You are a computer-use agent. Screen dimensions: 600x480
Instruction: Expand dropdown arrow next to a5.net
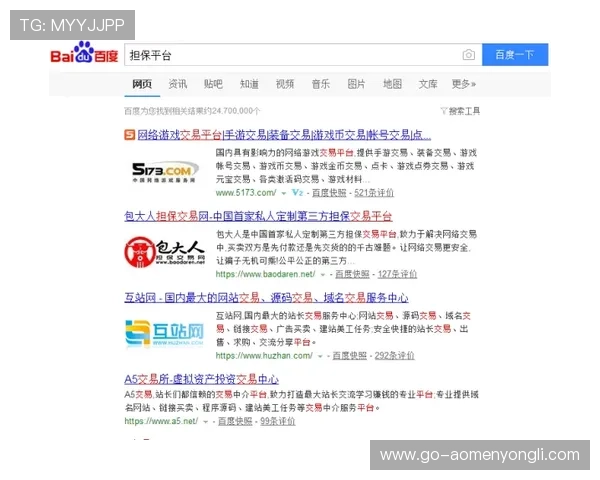point(205,422)
